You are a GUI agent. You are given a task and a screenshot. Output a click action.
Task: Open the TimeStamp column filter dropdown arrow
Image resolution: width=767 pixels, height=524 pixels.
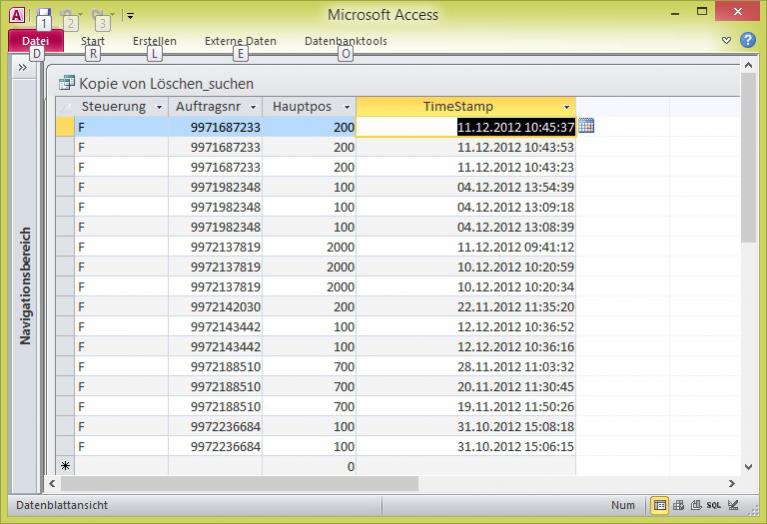coord(566,107)
